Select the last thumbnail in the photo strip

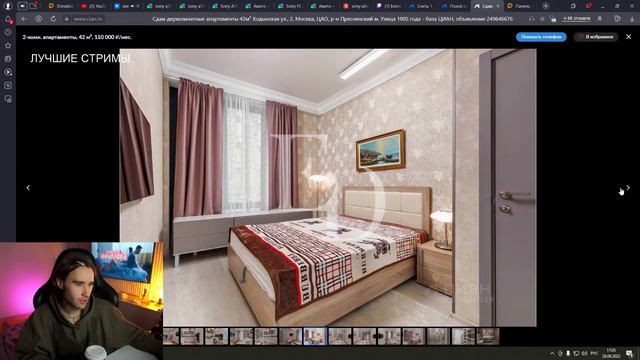tap(488, 336)
